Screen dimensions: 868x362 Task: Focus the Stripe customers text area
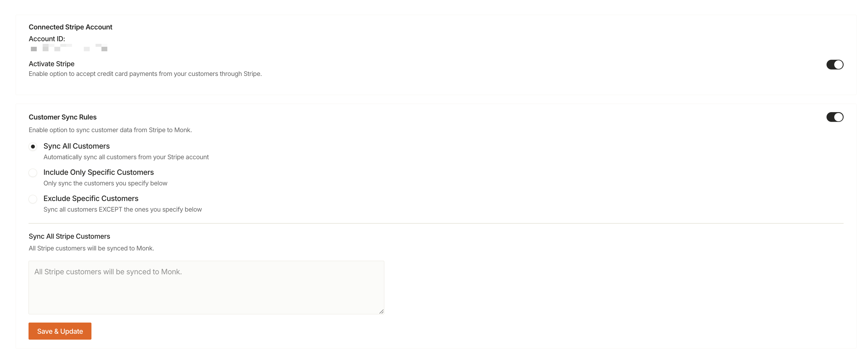(x=206, y=287)
